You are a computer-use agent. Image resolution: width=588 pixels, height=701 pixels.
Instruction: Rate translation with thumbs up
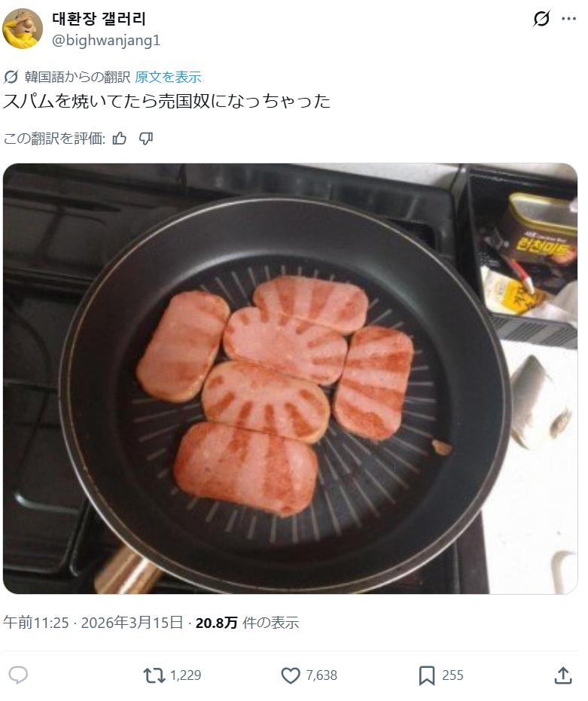(120, 139)
